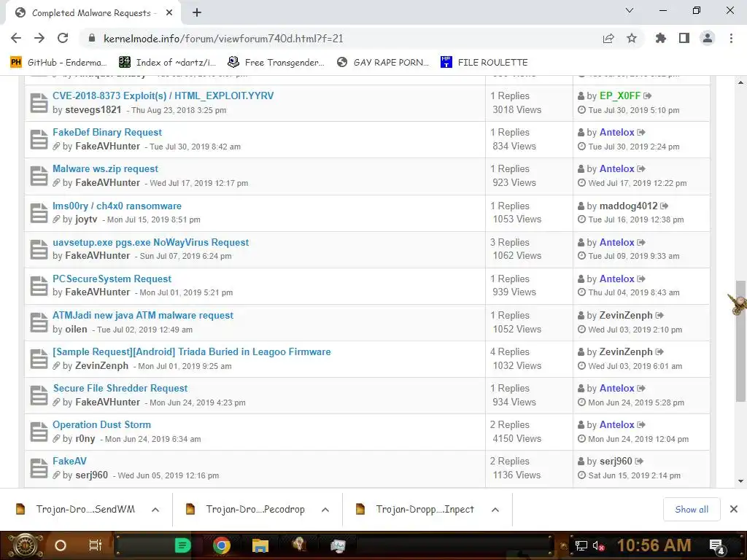Close the downloads bar
Viewport: 747px width, 560px height.
[734, 510]
